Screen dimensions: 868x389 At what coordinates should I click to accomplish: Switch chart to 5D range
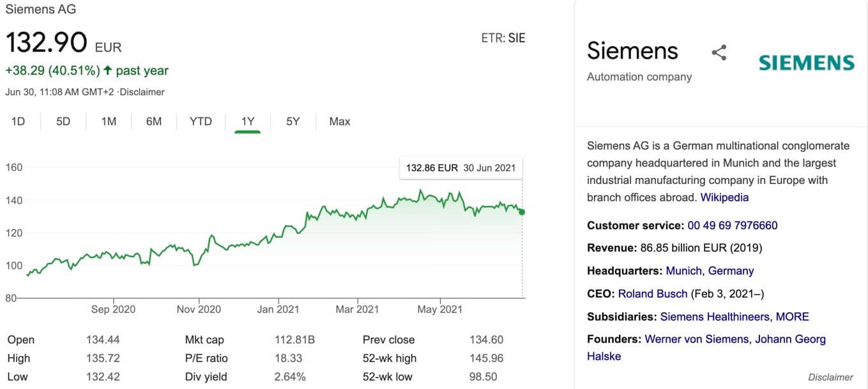[x=63, y=121]
